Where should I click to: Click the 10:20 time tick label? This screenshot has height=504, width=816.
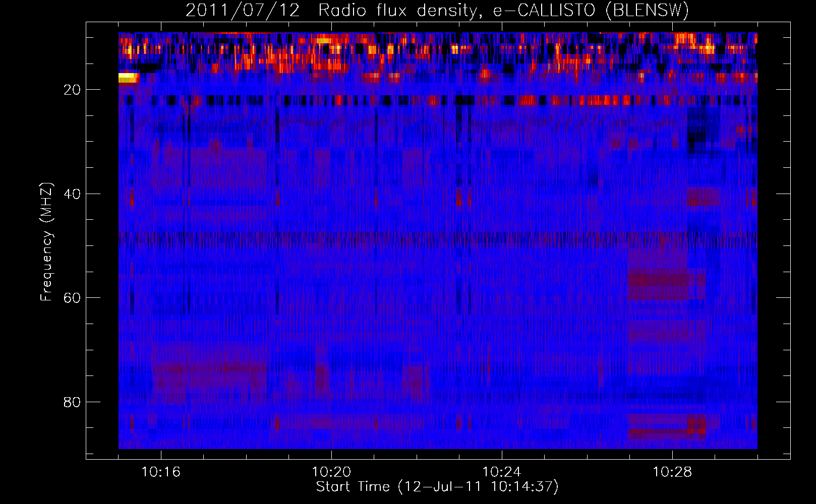[331, 472]
